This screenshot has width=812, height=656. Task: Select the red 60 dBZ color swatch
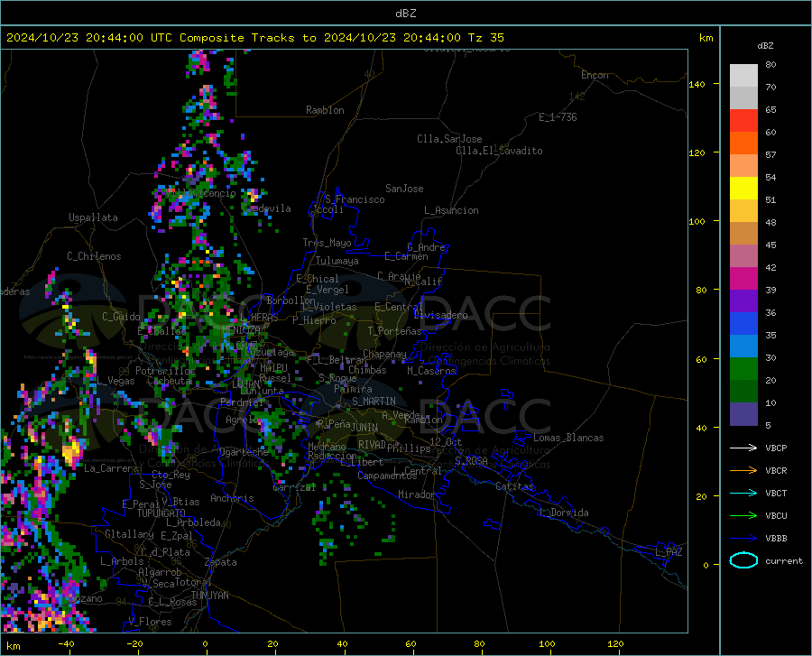point(743,121)
